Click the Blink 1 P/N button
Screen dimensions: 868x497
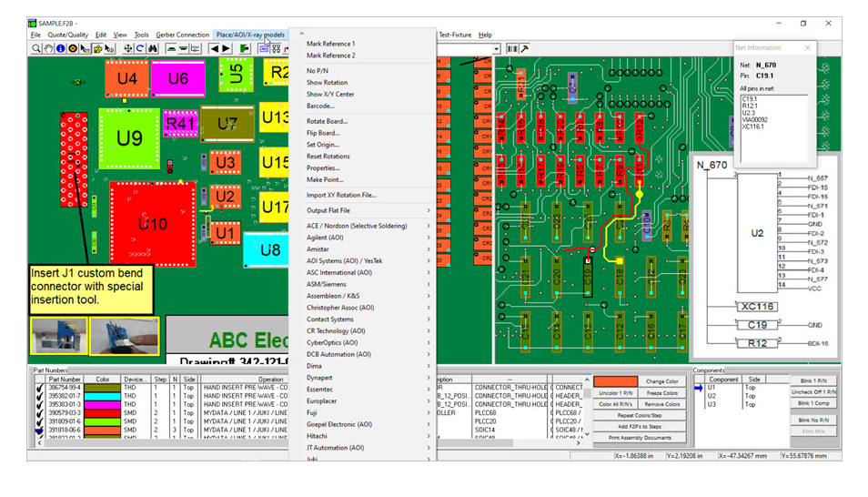812,380
